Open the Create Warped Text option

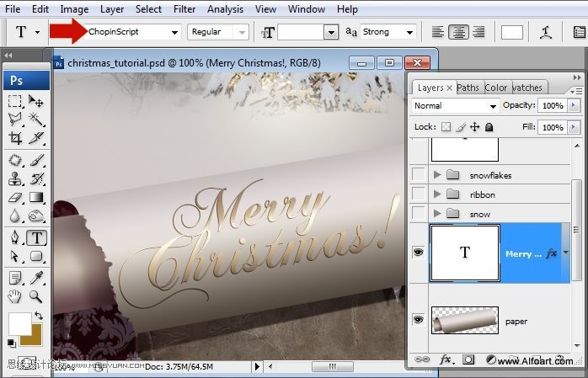pyautogui.click(x=546, y=32)
